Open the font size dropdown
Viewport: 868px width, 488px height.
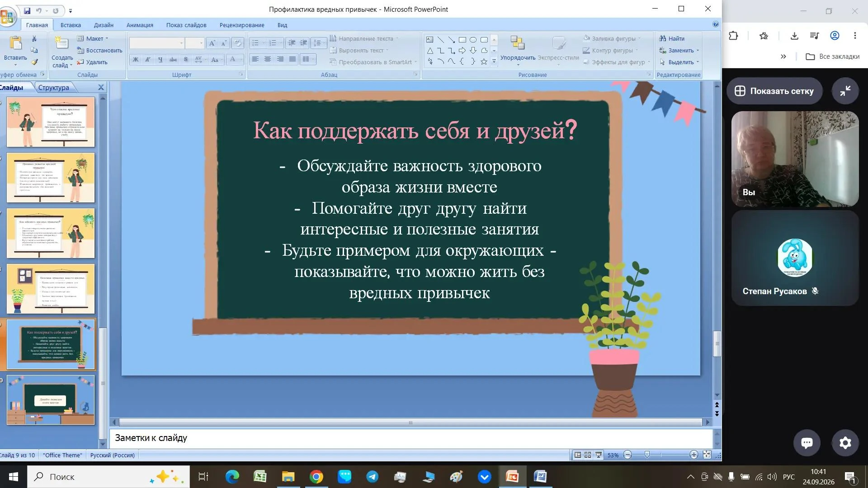click(201, 43)
